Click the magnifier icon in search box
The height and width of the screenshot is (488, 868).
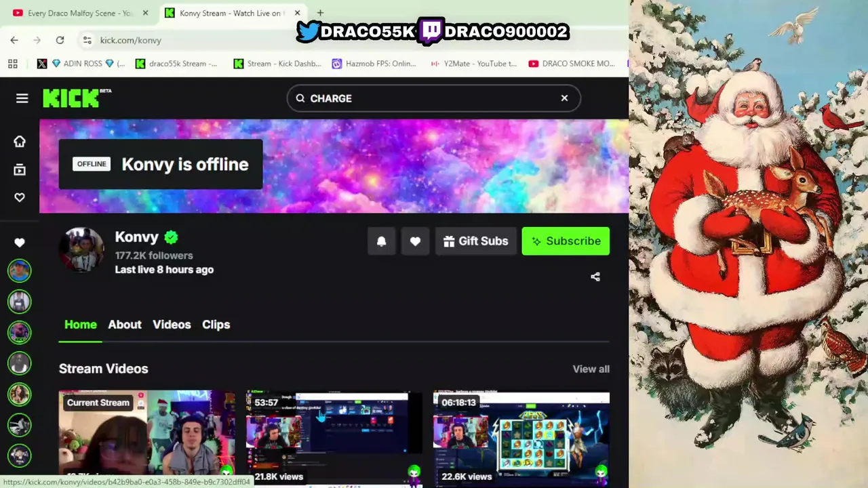(300, 98)
